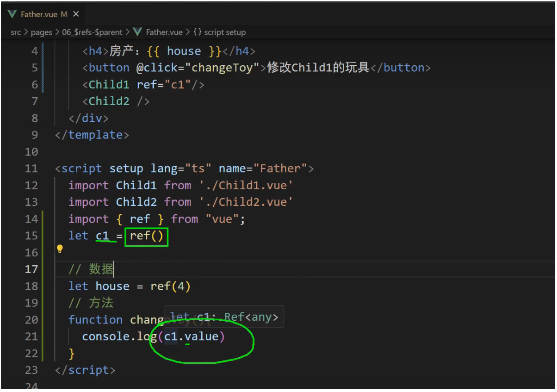557x392 pixels.
Task: Click line number 17 in the gutter
Action: point(31,269)
